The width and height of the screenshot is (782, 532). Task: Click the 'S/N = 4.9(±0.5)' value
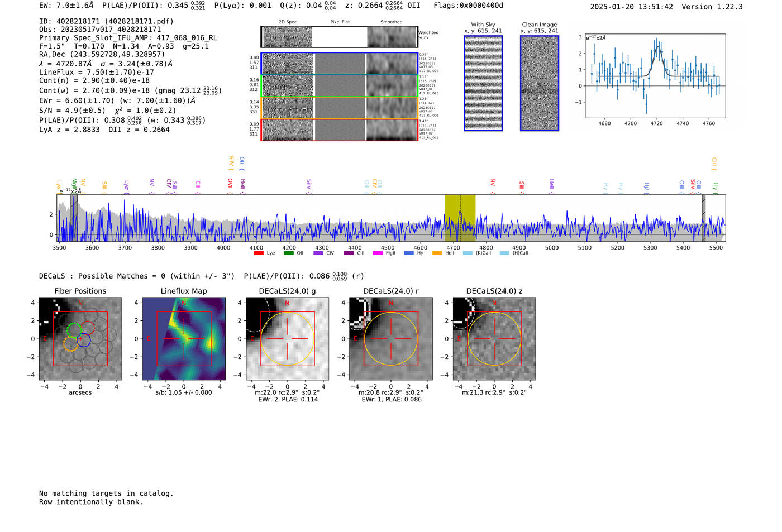[x=72, y=110]
